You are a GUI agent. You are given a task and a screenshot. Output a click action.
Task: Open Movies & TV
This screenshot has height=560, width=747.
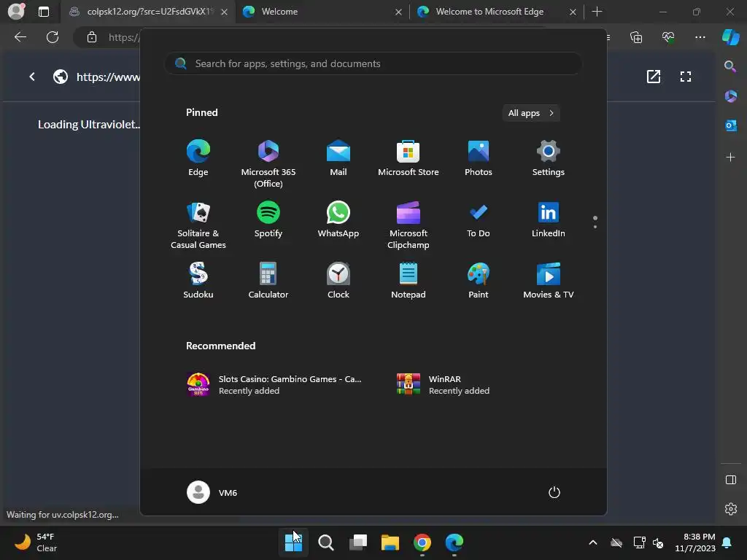[549, 281]
